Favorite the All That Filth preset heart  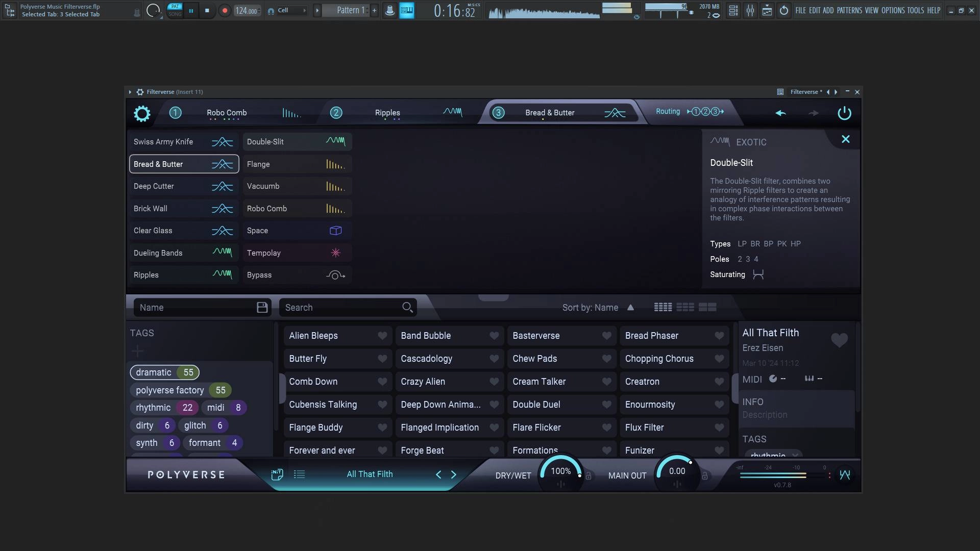[x=839, y=340]
